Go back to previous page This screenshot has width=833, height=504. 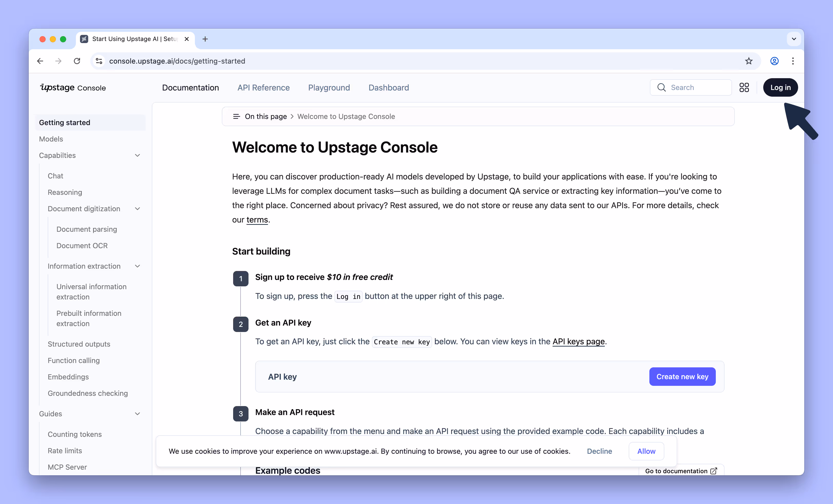click(40, 61)
